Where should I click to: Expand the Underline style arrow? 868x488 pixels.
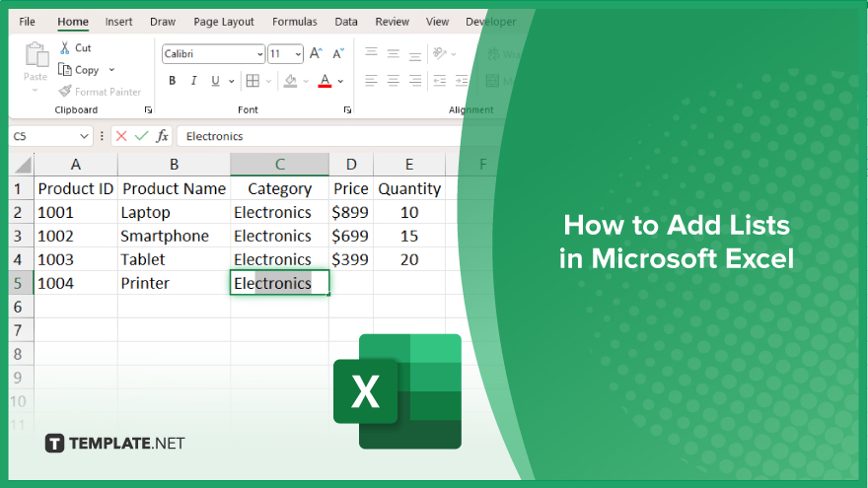click(232, 81)
